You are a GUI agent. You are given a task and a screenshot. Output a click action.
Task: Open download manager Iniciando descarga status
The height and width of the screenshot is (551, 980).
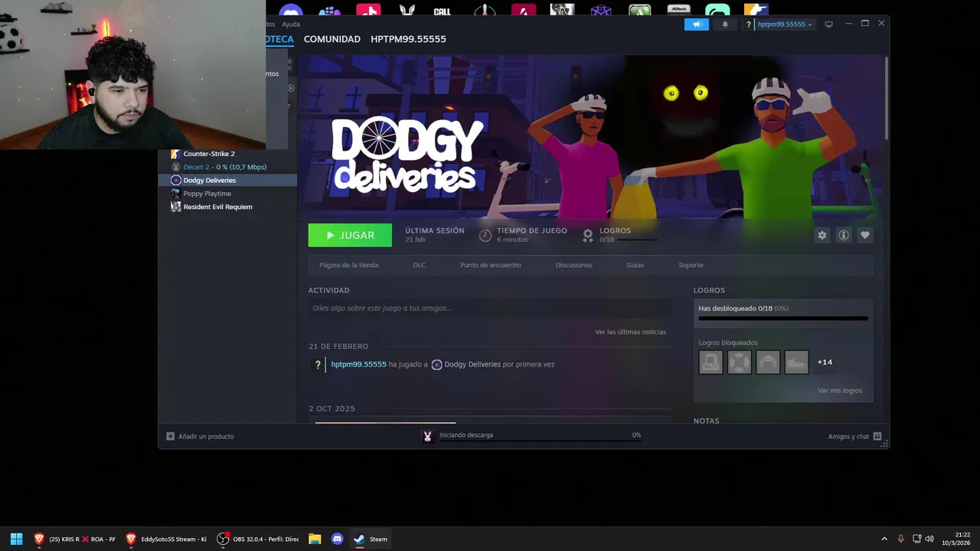pyautogui.click(x=466, y=435)
